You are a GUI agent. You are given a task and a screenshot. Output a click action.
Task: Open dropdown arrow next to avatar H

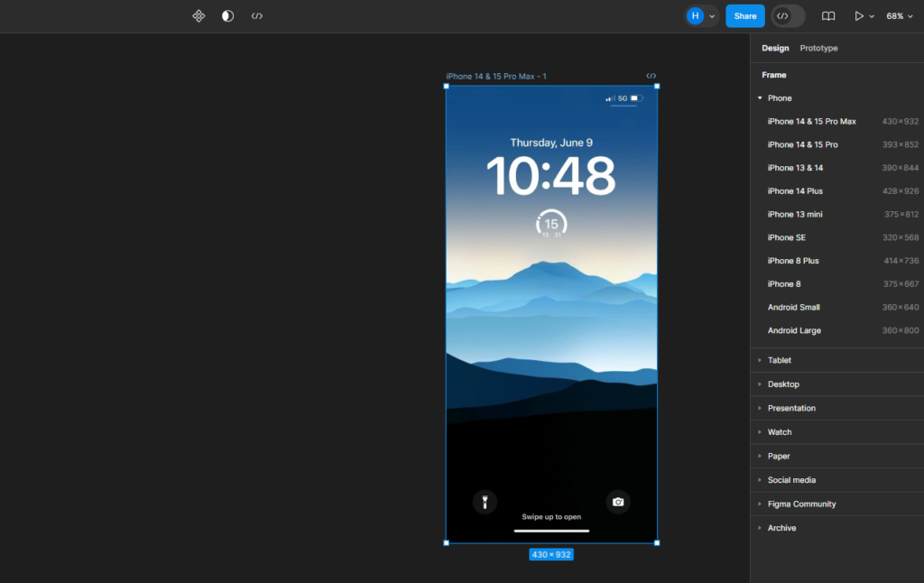tap(712, 16)
